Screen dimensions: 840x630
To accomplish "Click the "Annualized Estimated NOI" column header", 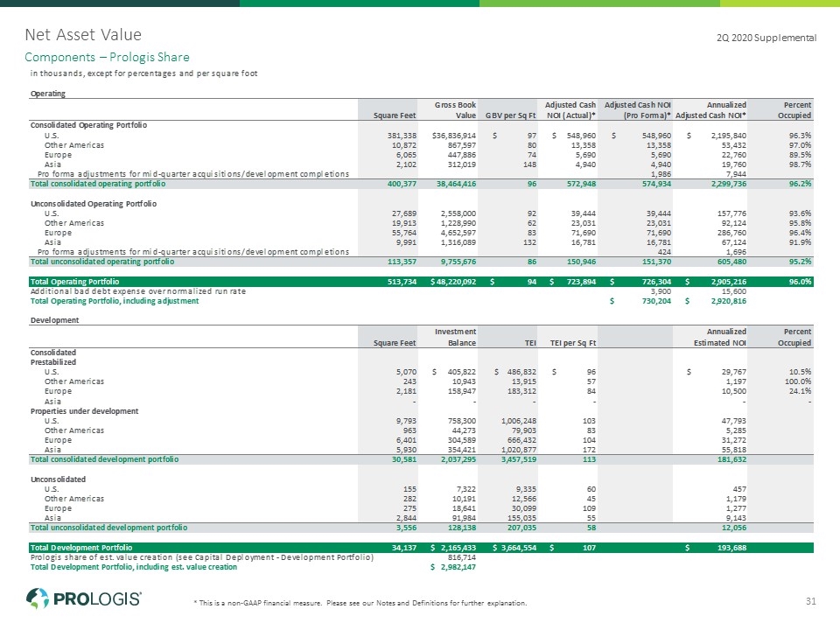I will pos(719,338).
